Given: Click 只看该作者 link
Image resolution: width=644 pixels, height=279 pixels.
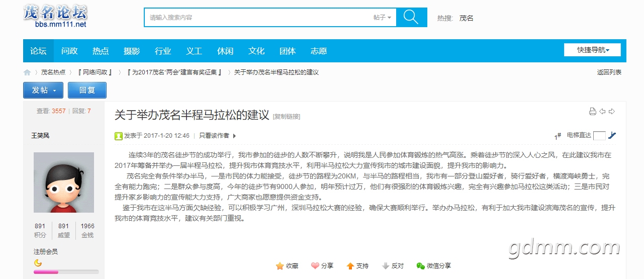Looking at the screenshot, I should 214,136.
